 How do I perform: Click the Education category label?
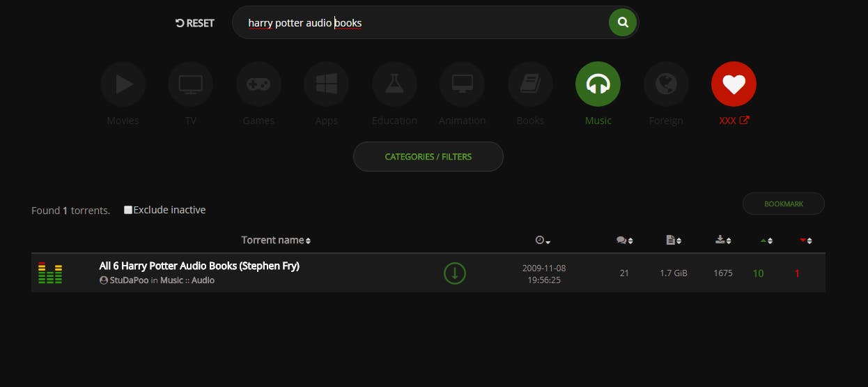394,121
